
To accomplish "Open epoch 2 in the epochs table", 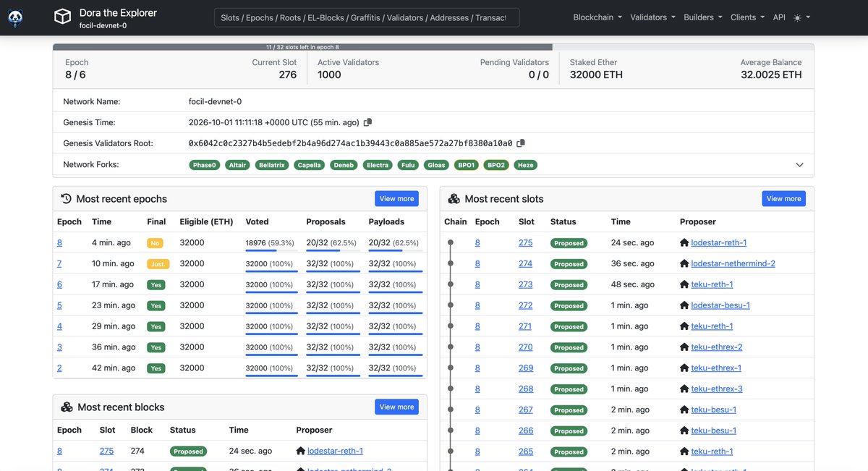I will (x=59, y=368).
